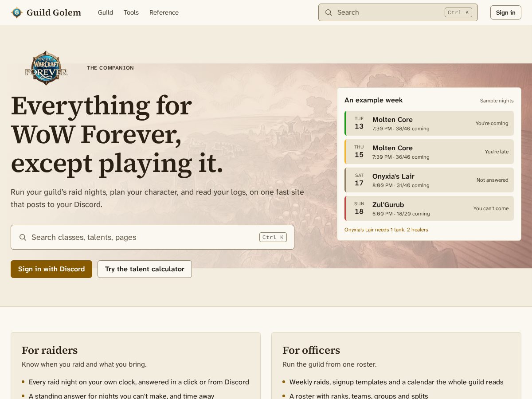Click Know when you raid subtitle
Screen dimensions: 532x399
(84, 364)
